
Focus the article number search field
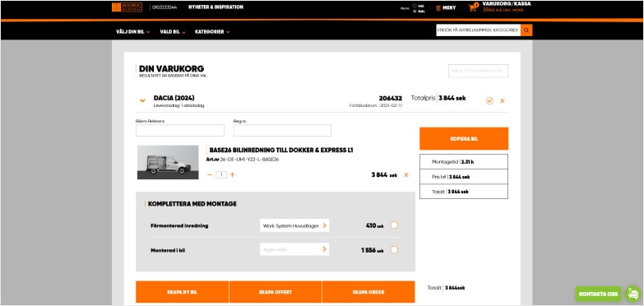(478, 30)
